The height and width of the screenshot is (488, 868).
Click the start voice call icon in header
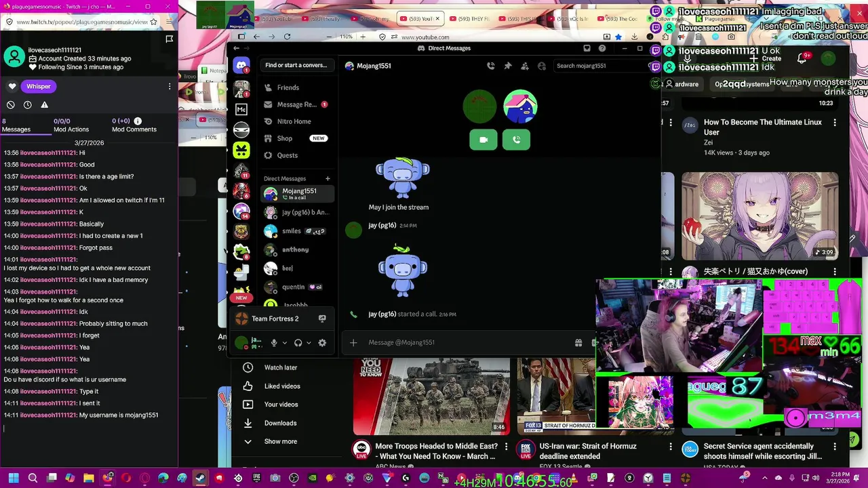coord(490,66)
